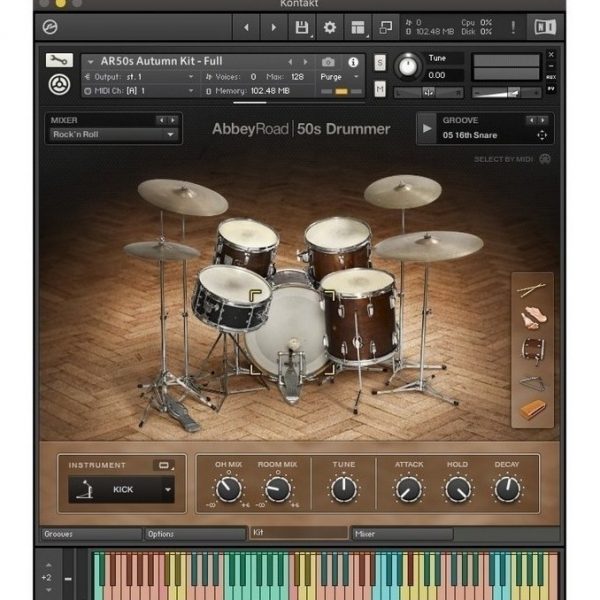Click the Native Instruments NI logo
This screenshot has width=600, height=600.
pos(545,27)
